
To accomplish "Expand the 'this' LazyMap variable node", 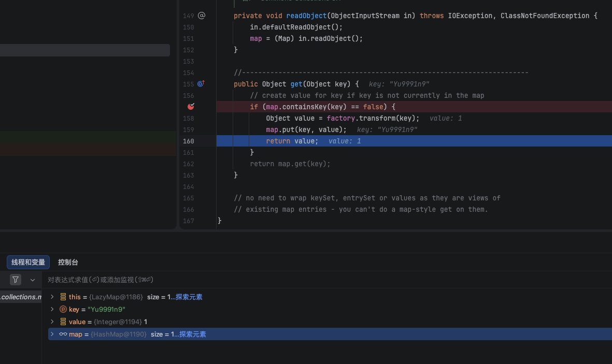I will (52, 297).
